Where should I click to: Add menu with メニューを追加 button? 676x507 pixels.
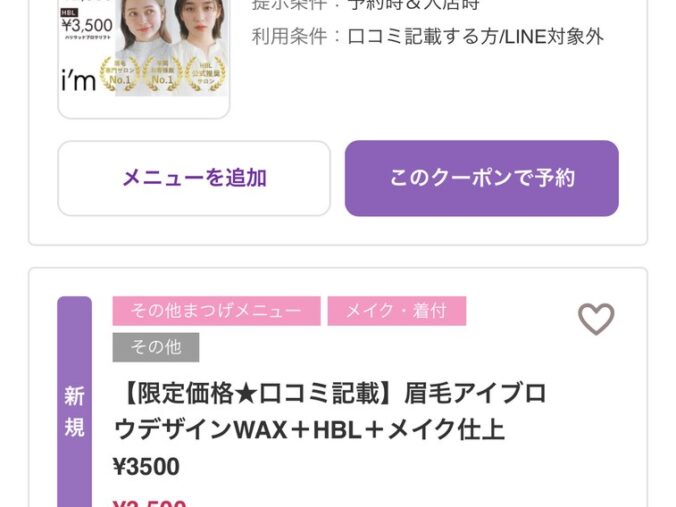pos(194,178)
